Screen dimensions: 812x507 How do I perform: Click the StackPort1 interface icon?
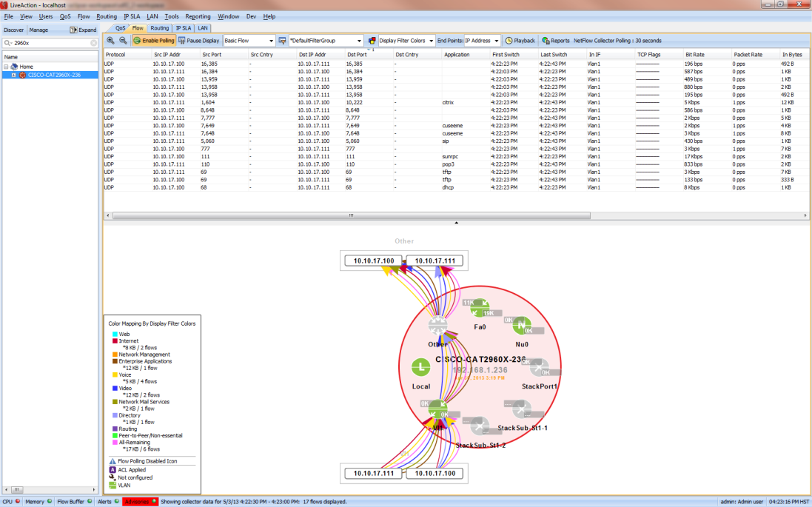[539, 368]
